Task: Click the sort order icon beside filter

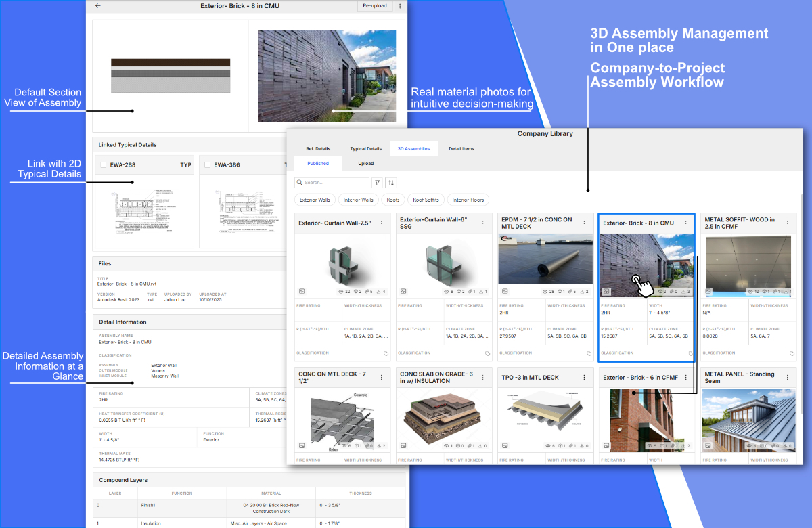Action: point(391,183)
